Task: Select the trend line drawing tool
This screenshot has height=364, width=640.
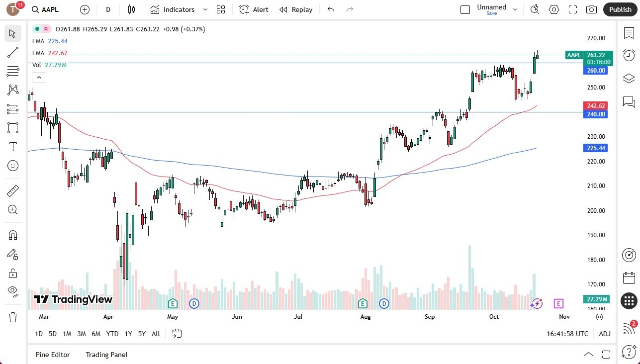Action: [12, 52]
